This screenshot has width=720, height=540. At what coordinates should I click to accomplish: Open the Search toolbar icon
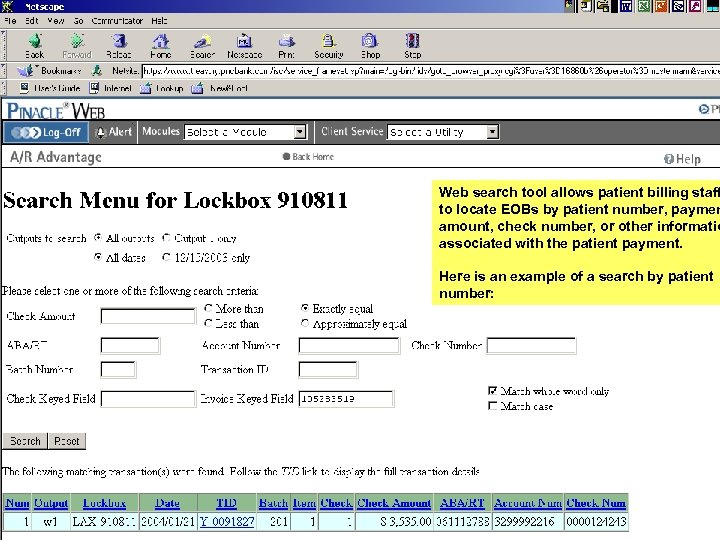[x=202, y=41]
